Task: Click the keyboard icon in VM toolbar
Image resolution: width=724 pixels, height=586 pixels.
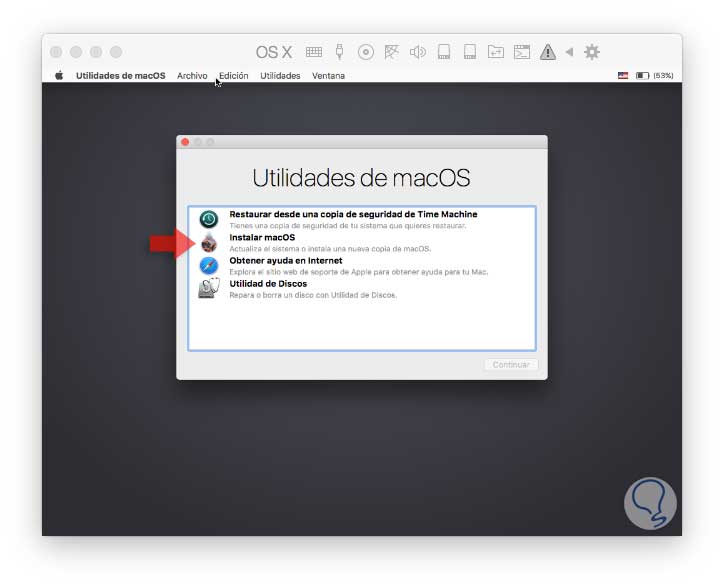Action: click(x=314, y=52)
